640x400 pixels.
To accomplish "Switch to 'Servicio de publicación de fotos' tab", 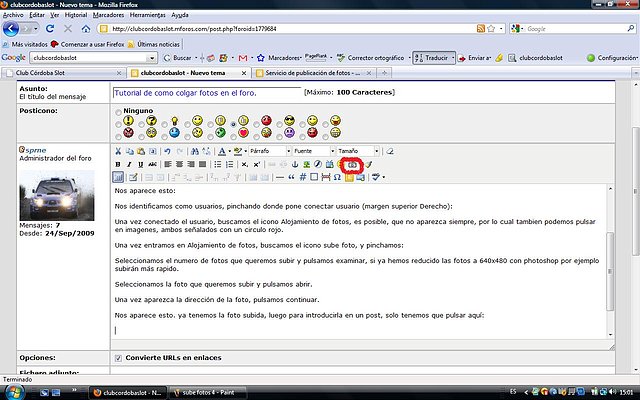I will click(x=313, y=73).
